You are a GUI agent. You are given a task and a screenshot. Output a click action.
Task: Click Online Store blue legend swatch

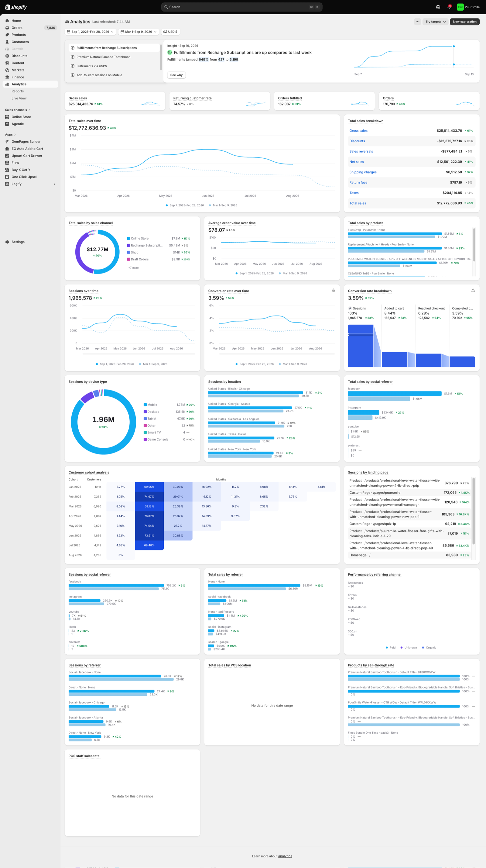pos(129,238)
